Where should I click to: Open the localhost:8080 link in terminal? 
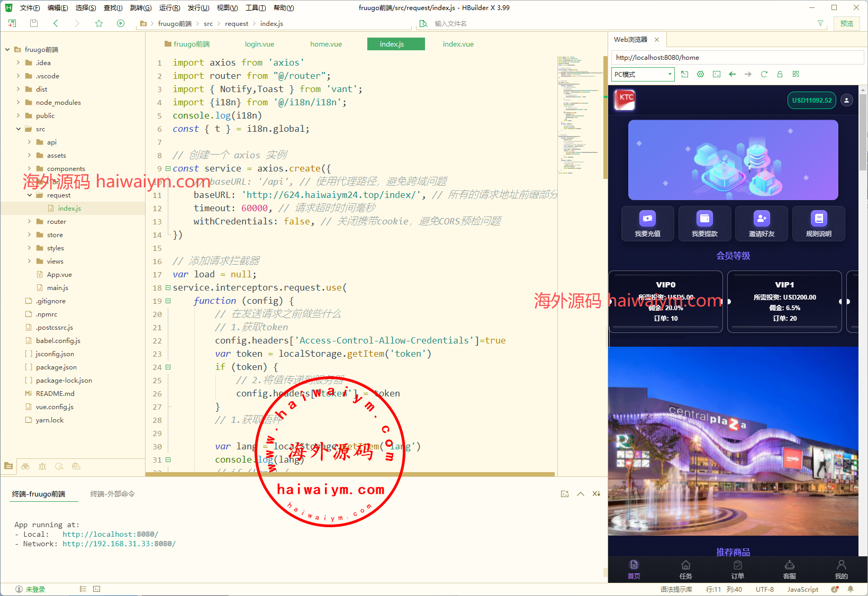(110, 535)
